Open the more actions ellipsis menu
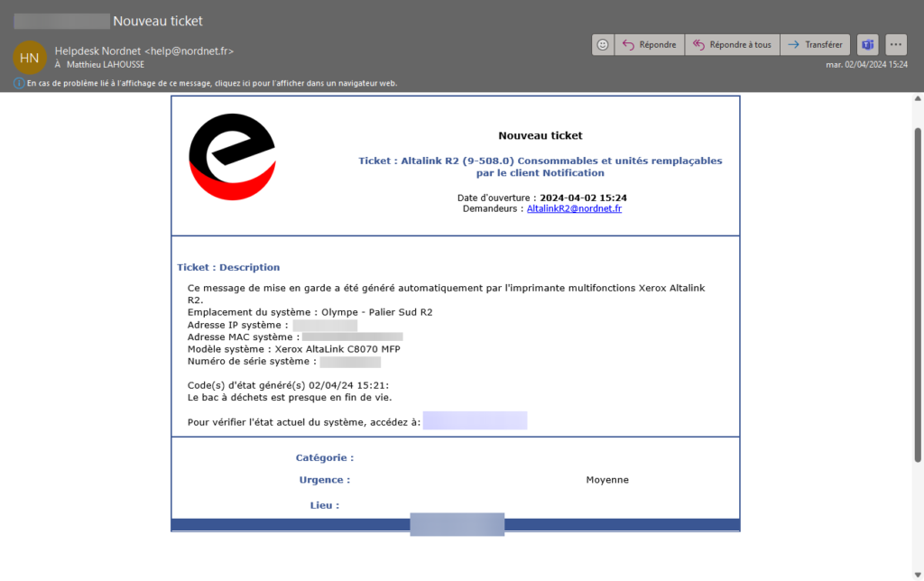Viewport: 924px width, 581px height. [895, 44]
